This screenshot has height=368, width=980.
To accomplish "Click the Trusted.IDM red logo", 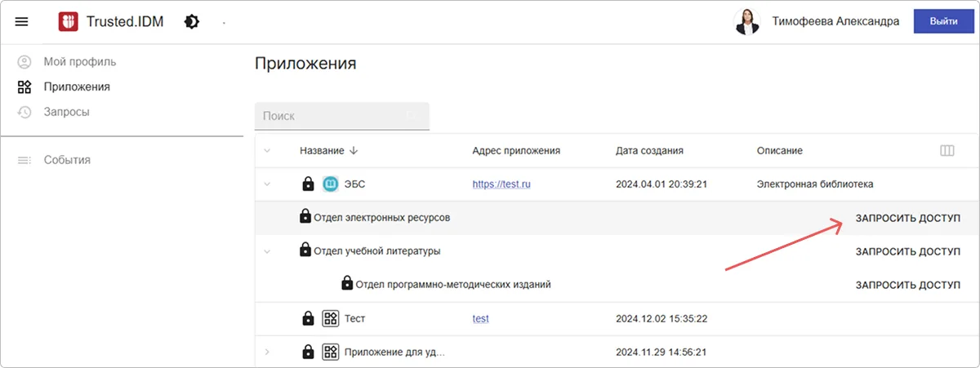I will tap(68, 22).
